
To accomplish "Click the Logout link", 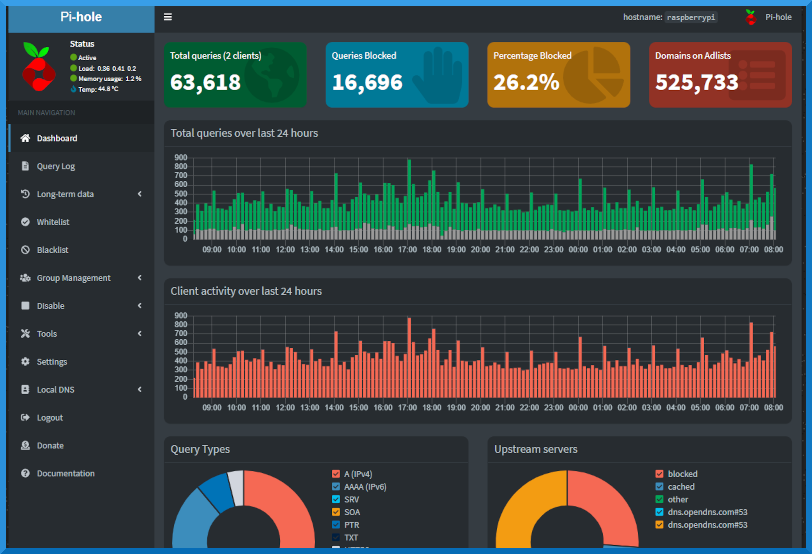I will [50, 418].
